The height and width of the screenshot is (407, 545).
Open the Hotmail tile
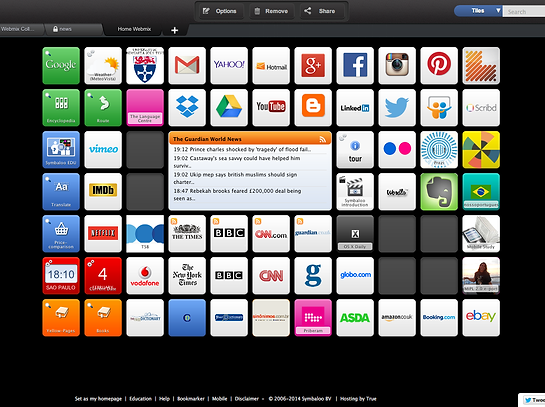point(271,66)
